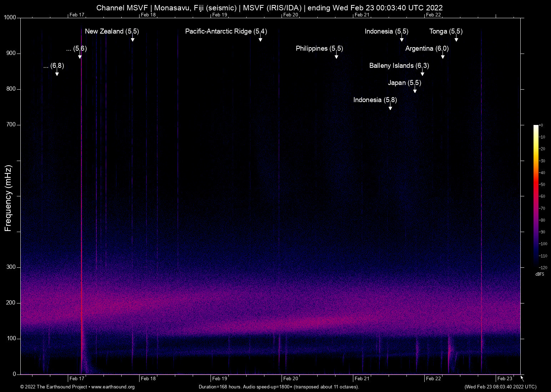Click the Philippines (5.5) annotation arrow
Screen dimensions: 551x392
coord(336,56)
